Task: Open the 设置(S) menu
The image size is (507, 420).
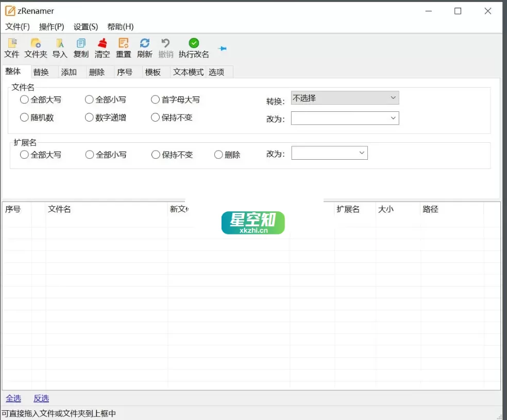Action: pos(84,27)
